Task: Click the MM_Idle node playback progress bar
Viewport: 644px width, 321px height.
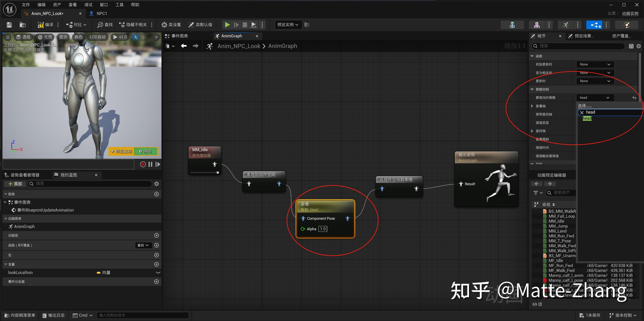Action: point(204,173)
